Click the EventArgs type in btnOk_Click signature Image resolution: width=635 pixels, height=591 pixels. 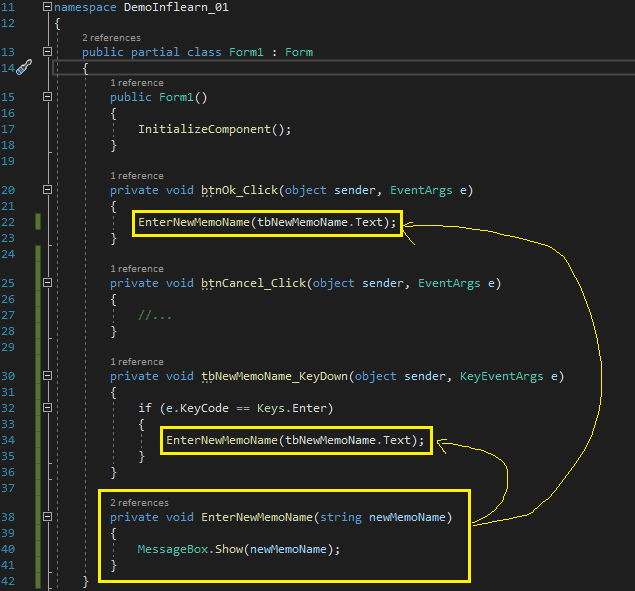421,190
